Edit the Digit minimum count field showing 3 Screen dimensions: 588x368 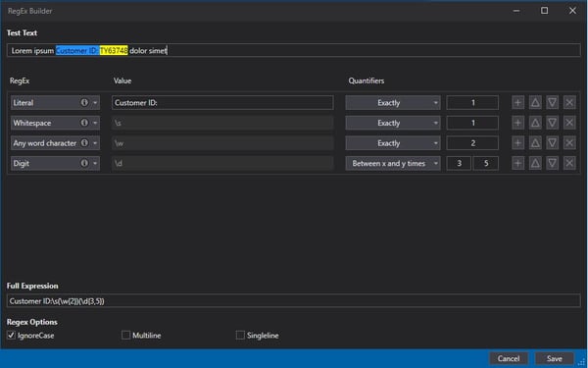coord(459,163)
